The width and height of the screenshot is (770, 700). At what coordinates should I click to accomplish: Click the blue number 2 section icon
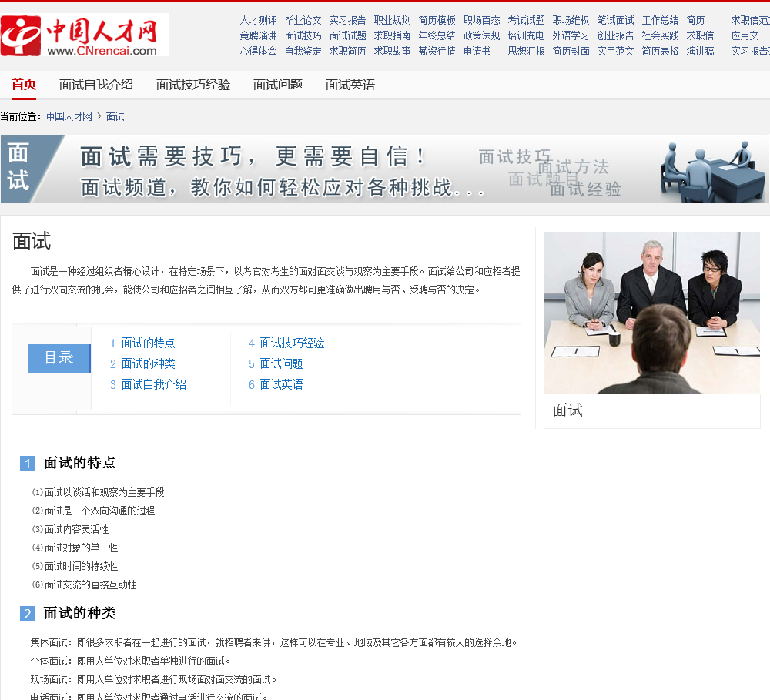pyautogui.click(x=28, y=614)
